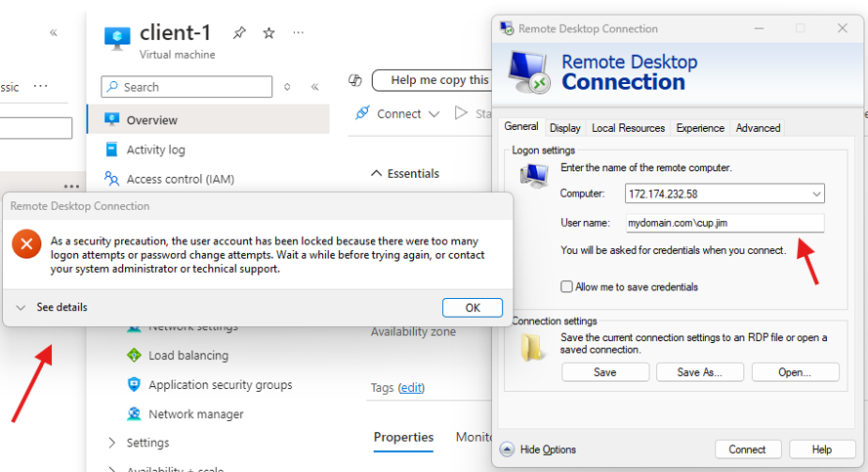
Task: Click the red error icon in dialog
Action: (26, 243)
